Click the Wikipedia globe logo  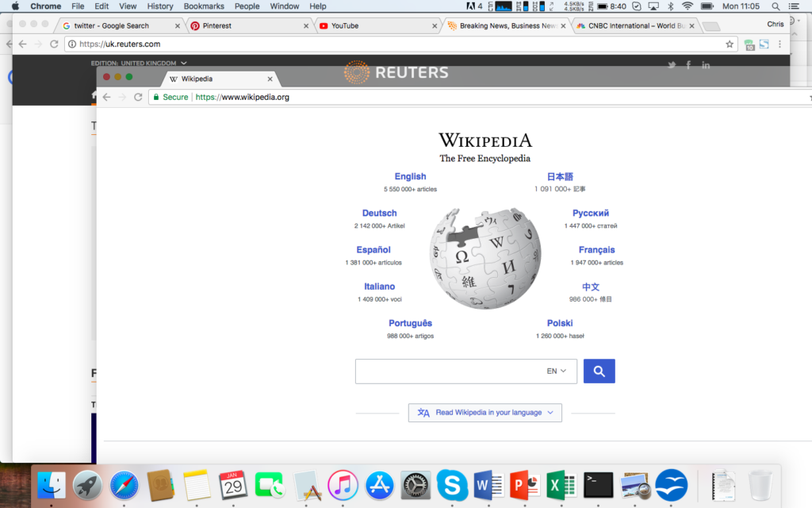485,259
